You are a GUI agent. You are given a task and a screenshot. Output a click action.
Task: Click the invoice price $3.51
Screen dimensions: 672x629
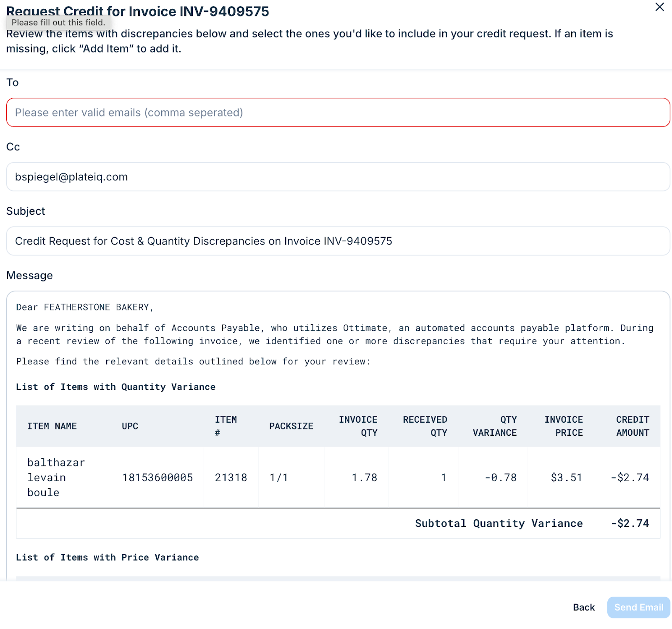pos(567,478)
